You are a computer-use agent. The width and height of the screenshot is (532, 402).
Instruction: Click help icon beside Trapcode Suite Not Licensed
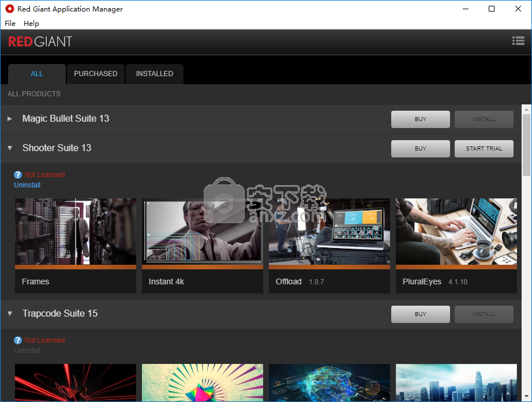(18, 340)
